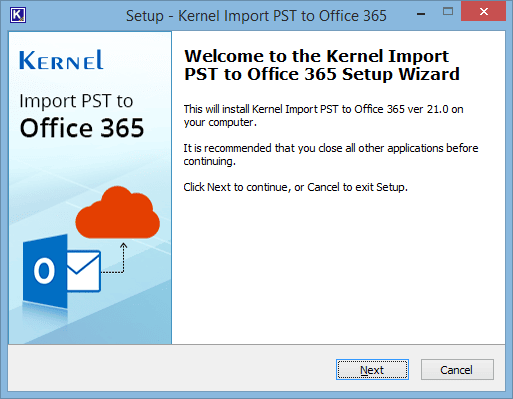Click the 'Click Next to continue' instruction line
Image resolution: width=513 pixels, height=399 pixels.
coord(295,187)
